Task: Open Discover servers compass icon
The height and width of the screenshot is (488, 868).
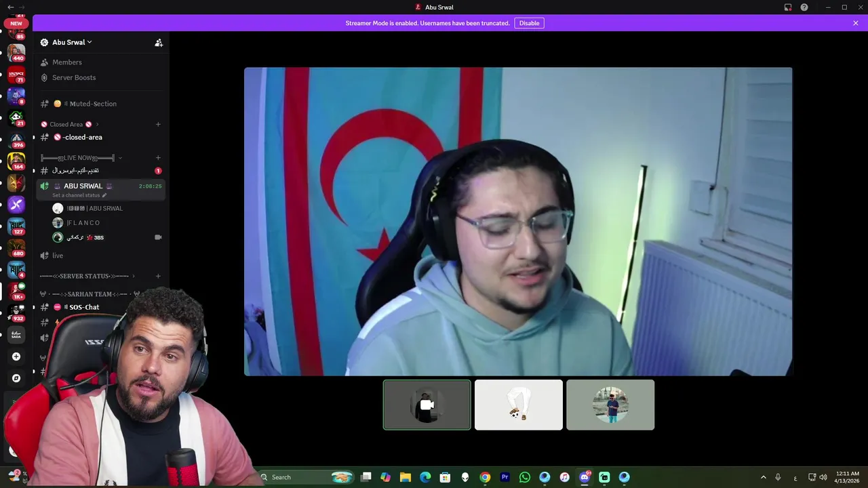Action: coord(16,378)
